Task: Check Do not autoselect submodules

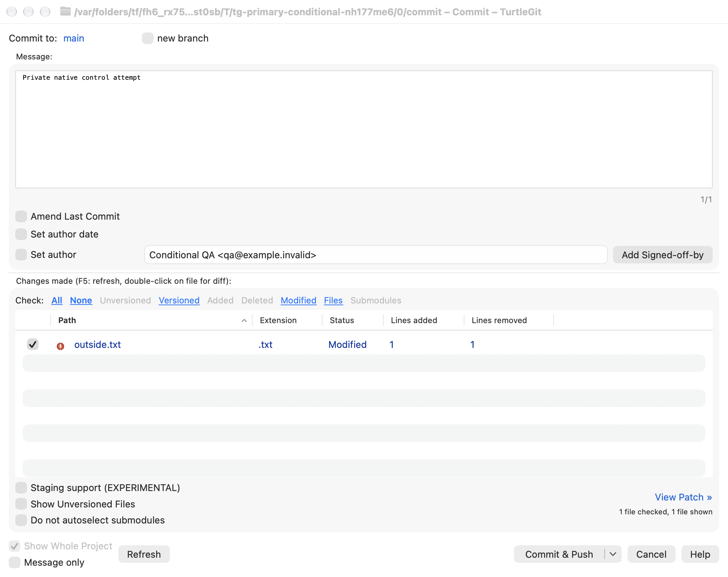Action: coord(21,520)
